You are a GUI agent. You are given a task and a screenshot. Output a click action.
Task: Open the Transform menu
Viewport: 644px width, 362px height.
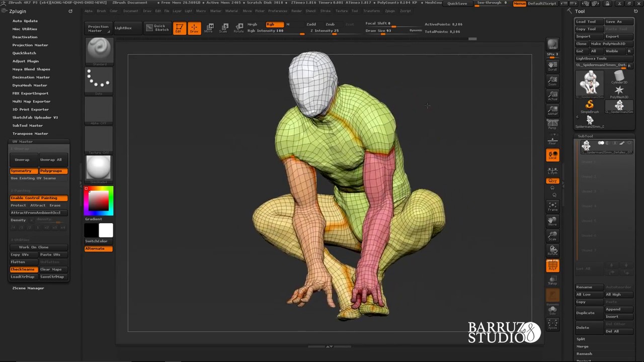point(371,11)
